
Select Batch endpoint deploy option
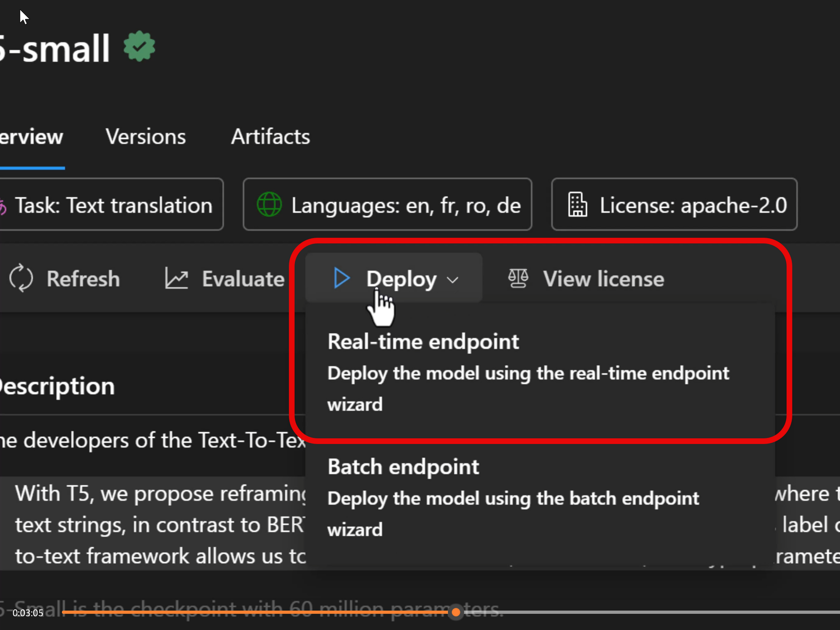point(403,467)
